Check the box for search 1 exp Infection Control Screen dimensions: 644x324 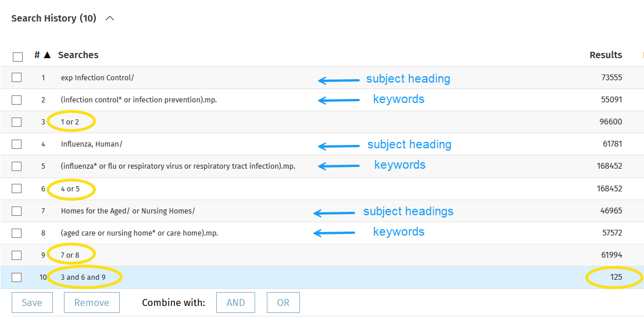[16, 77]
